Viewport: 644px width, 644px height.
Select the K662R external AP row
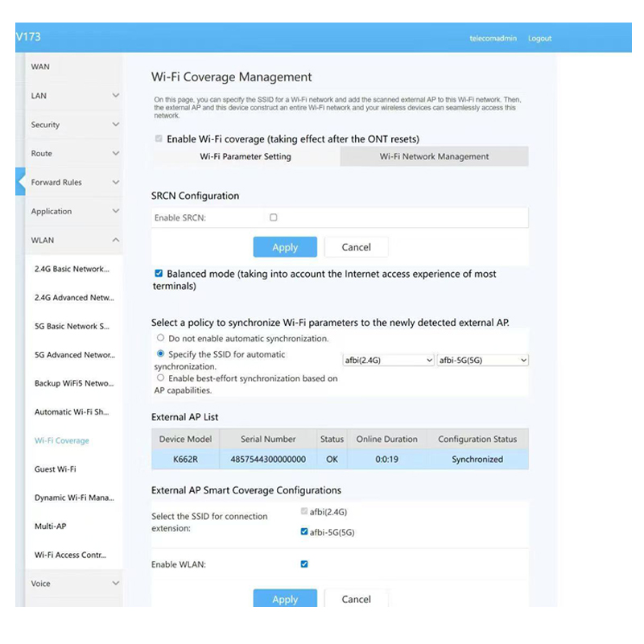(x=340, y=460)
